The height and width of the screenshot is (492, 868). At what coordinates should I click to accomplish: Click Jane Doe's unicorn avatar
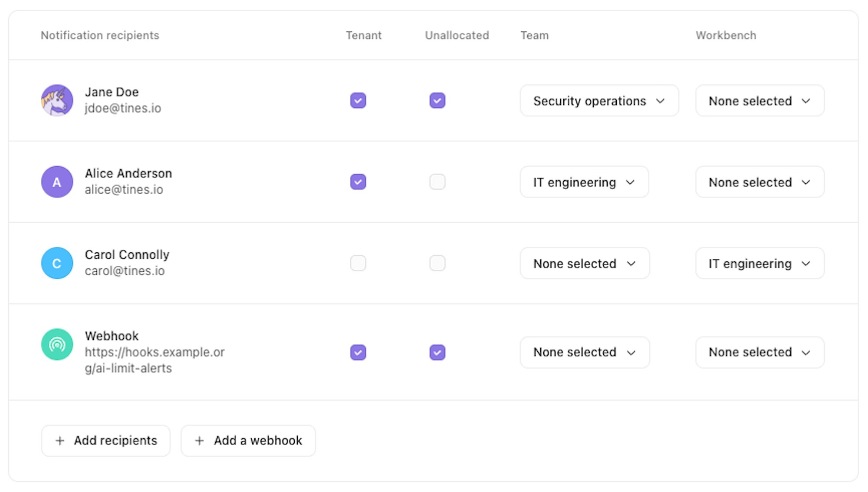[57, 100]
